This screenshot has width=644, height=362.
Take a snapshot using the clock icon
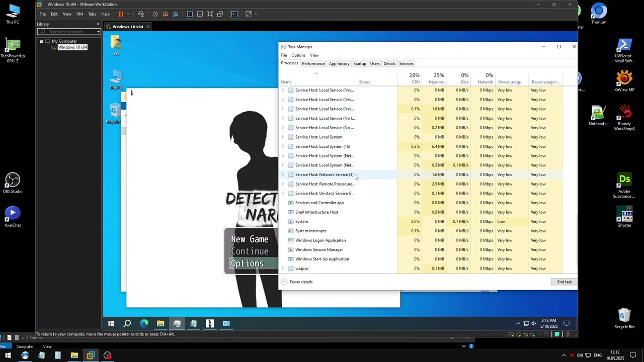point(155,14)
